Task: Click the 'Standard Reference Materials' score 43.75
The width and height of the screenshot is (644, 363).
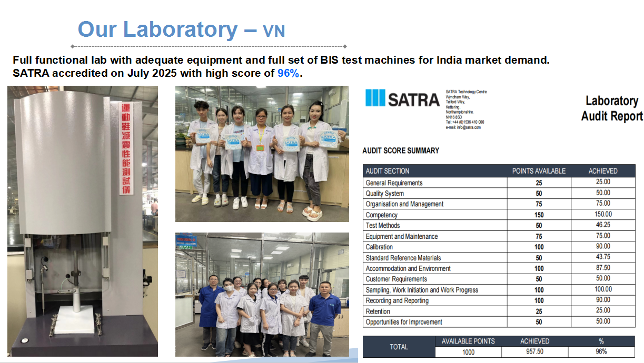Action: [602, 257]
